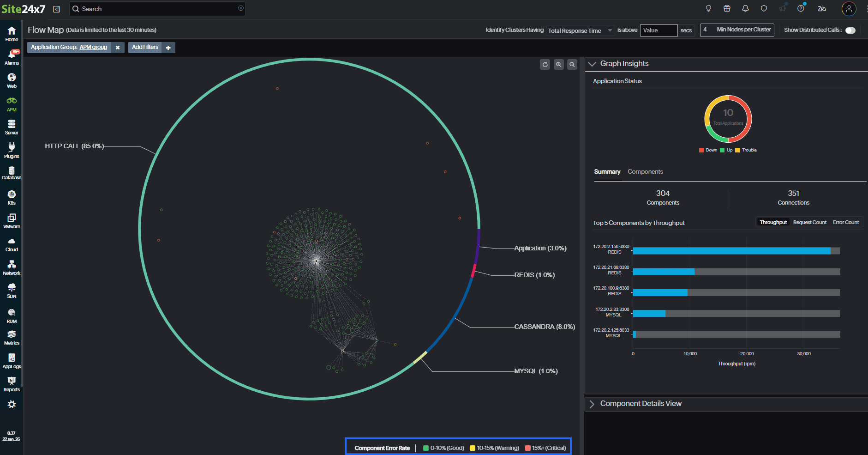This screenshot has width=868, height=455.
Task: Refresh the flow map
Action: pos(545,64)
